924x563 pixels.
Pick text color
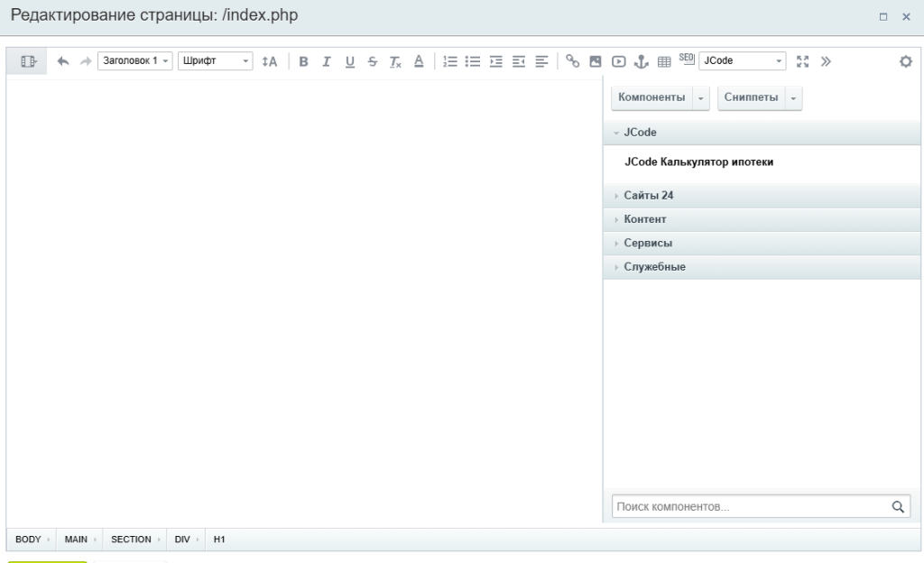click(x=418, y=61)
